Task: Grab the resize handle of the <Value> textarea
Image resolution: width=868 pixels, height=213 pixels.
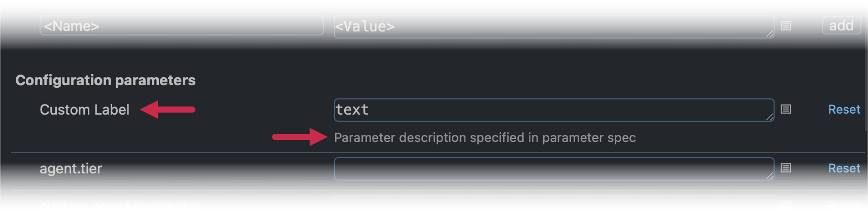Action: pos(770,33)
